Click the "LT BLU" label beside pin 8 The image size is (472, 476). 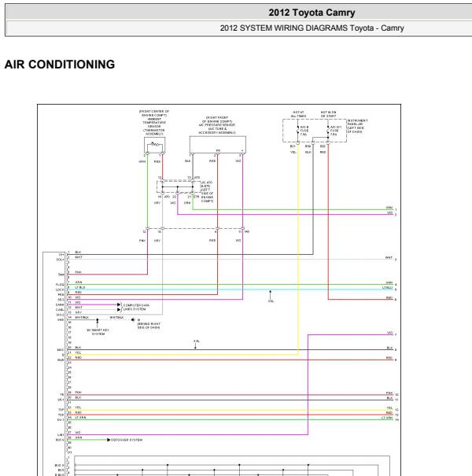click(x=80, y=287)
